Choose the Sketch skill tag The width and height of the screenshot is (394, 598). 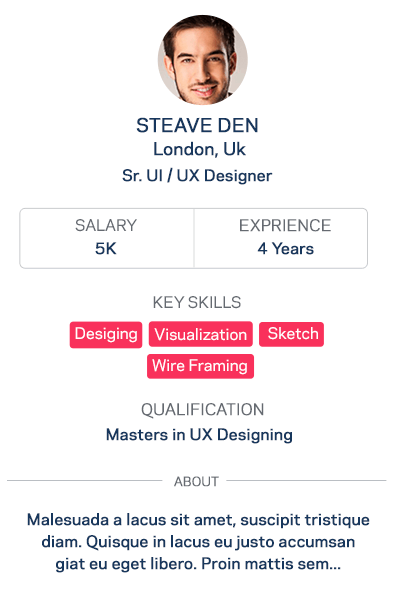[x=291, y=334]
